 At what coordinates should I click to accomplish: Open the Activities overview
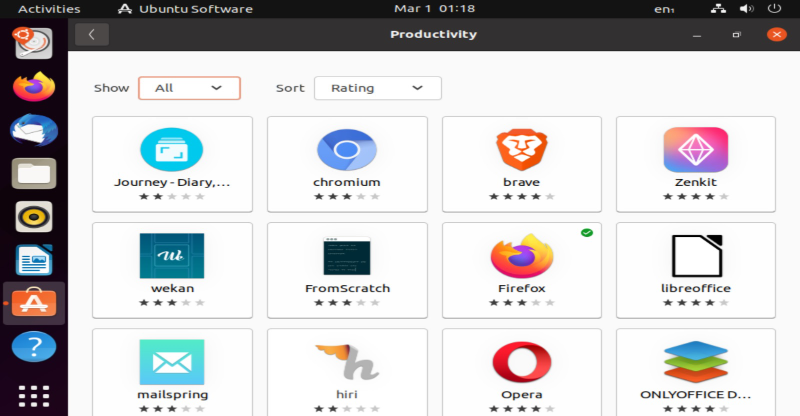point(49,9)
